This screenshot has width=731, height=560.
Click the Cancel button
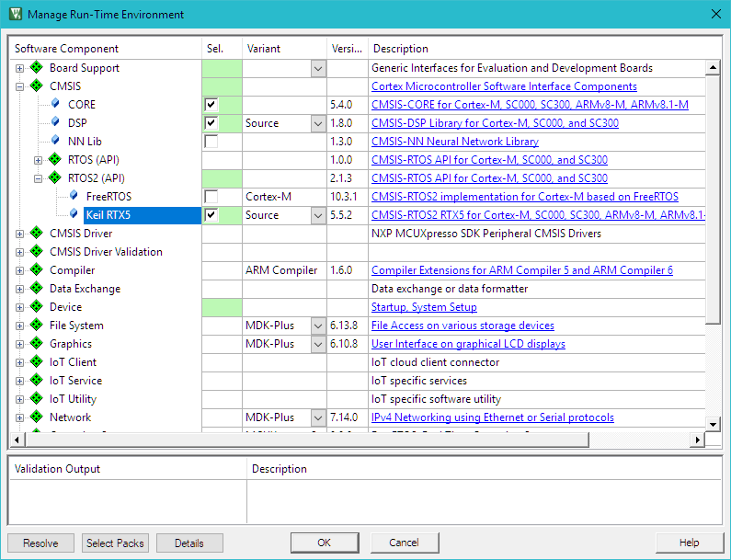[405, 543]
